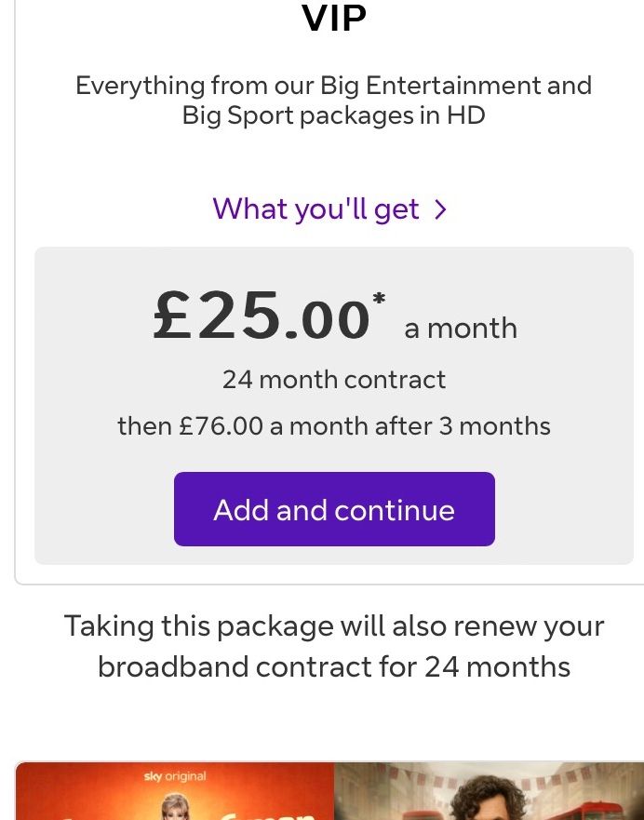
Task: Click the "Big Sport packages in HD" line
Action: point(334,116)
